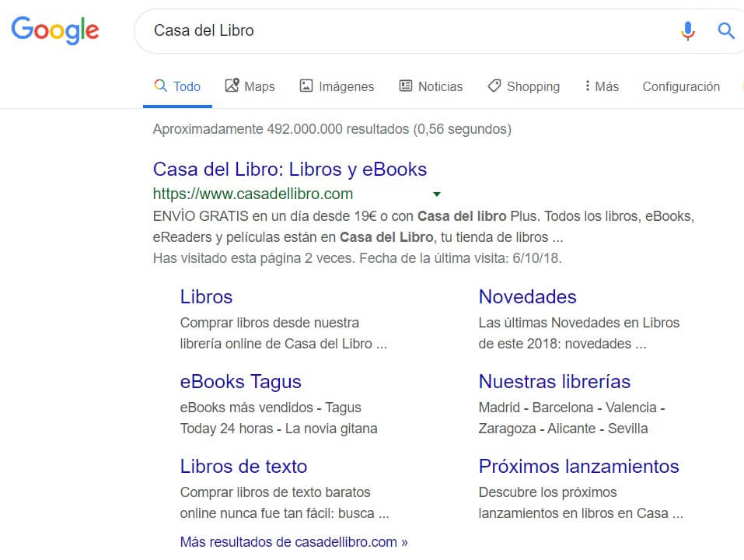Select the Todo search tab

pyautogui.click(x=177, y=86)
